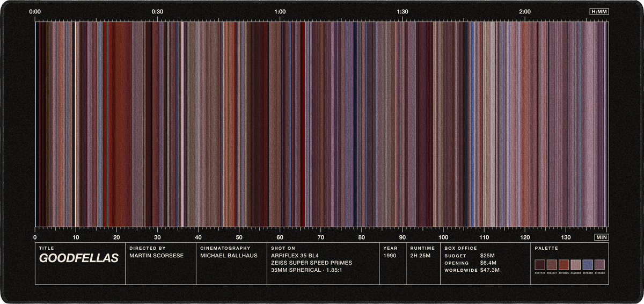Click the GOODFELLAS title text
This screenshot has height=304, width=644.
[x=78, y=258]
